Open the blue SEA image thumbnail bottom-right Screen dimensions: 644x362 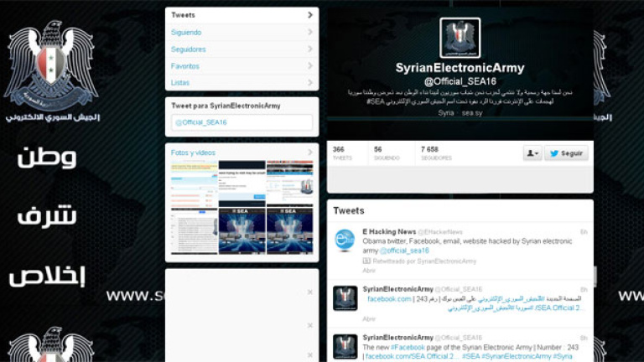(289, 230)
